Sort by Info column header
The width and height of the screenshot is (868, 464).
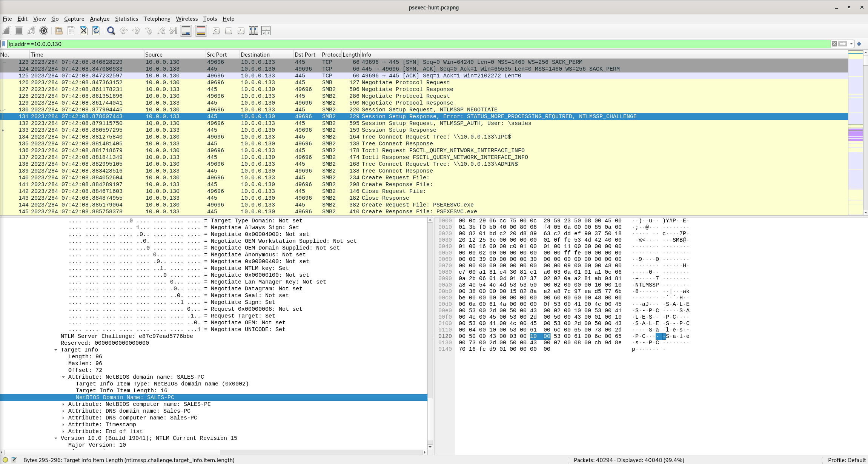click(x=604, y=55)
